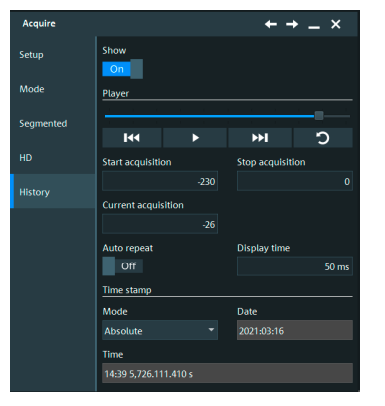Play the history acquisitions
This screenshot has width=385, height=406.
195,138
